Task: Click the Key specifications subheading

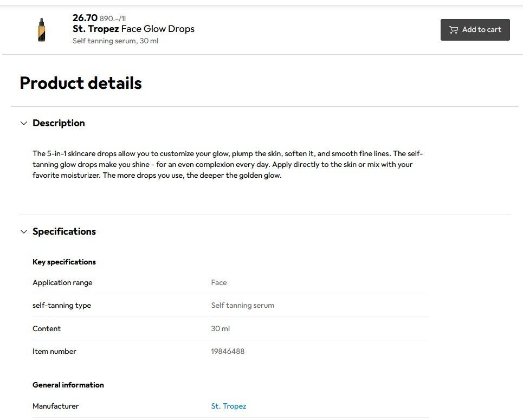Action: (64, 262)
